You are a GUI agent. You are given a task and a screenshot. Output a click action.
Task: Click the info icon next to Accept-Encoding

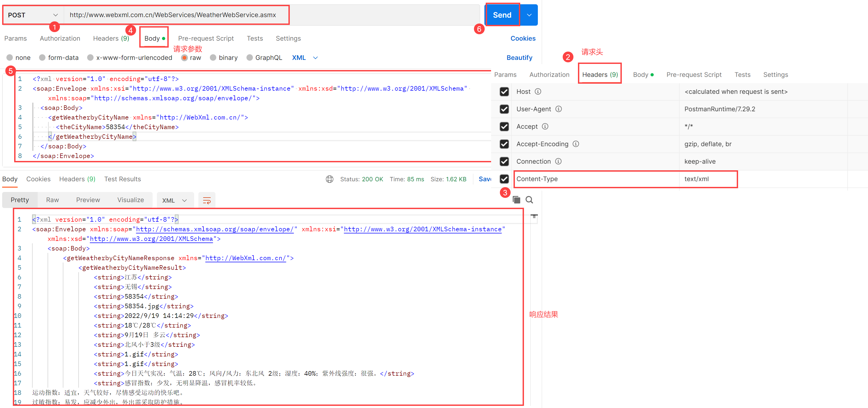click(x=576, y=144)
